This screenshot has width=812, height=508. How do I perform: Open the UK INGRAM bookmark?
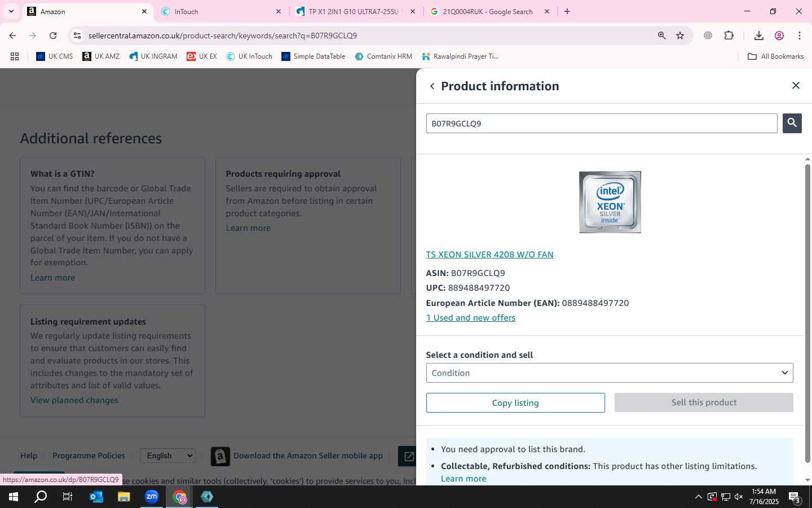153,56
